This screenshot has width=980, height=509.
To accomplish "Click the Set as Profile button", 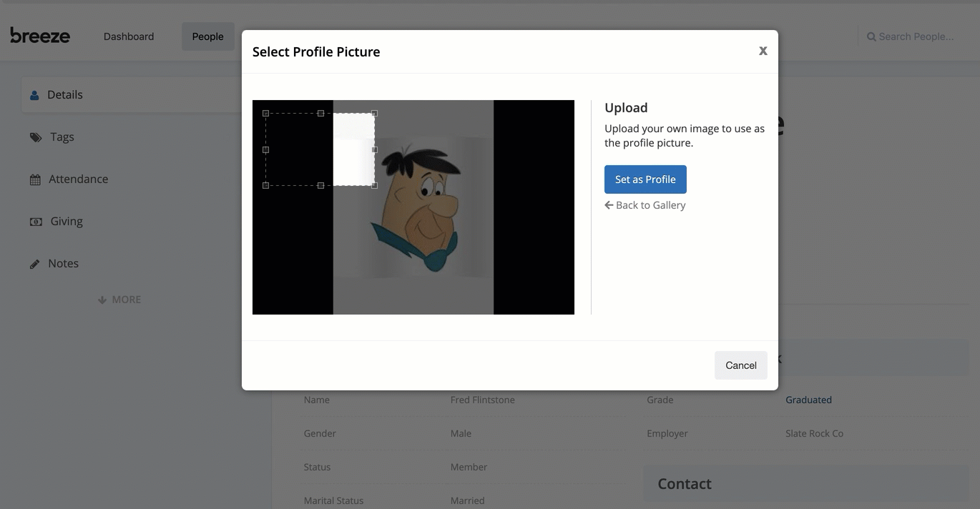I will (645, 179).
